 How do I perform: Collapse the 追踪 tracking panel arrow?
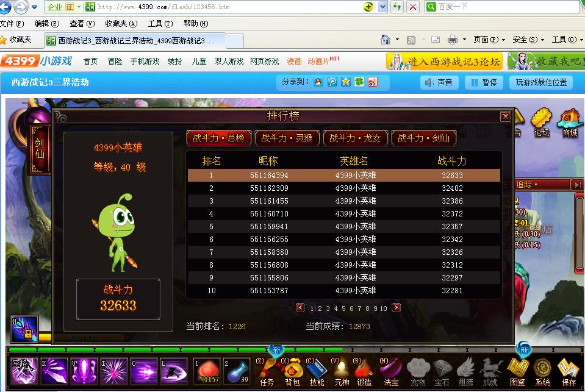tap(577, 185)
